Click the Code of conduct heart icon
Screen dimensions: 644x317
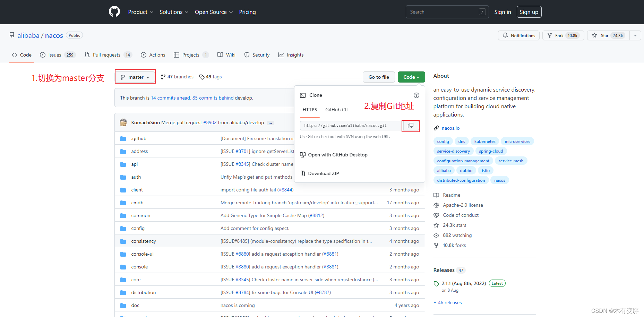[436, 215]
